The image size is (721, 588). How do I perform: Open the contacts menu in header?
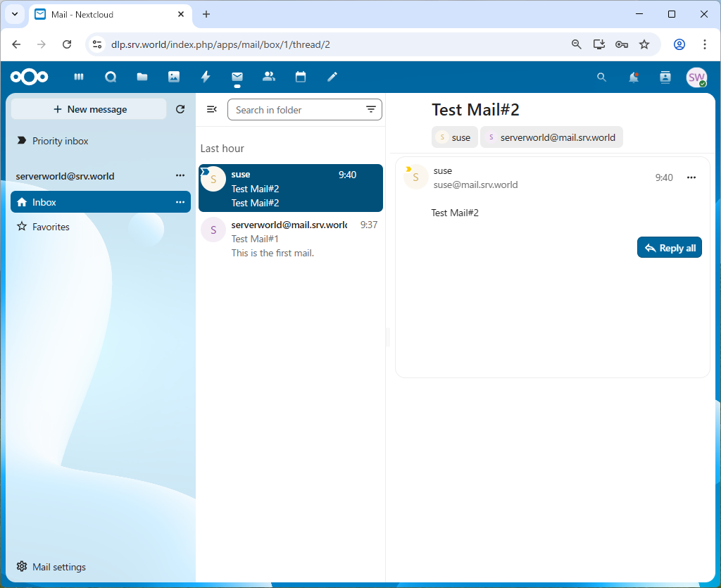[x=665, y=77]
